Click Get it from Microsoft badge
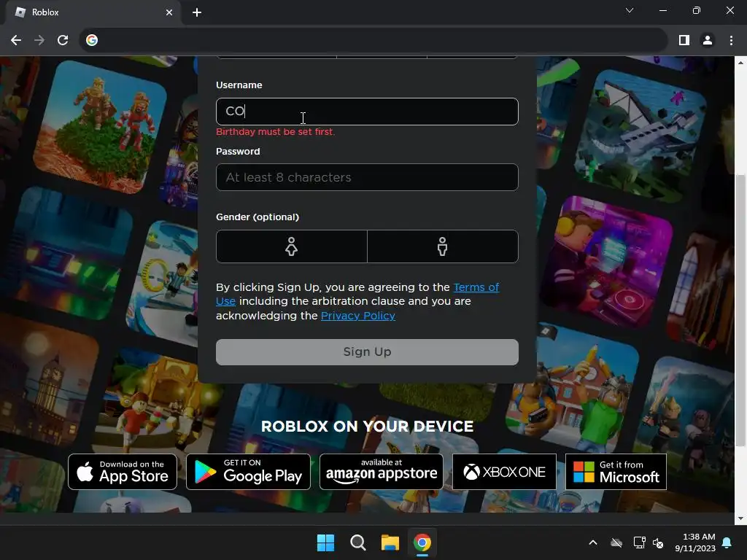Viewport: 747px width, 560px height. (616, 472)
